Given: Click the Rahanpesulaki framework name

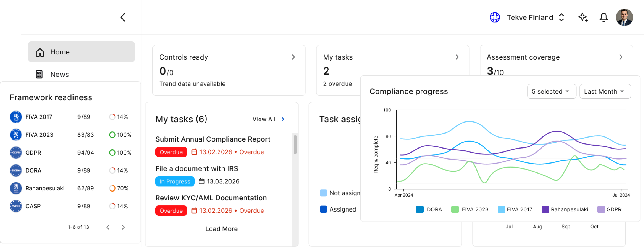Looking at the screenshot, I should 45,188.
